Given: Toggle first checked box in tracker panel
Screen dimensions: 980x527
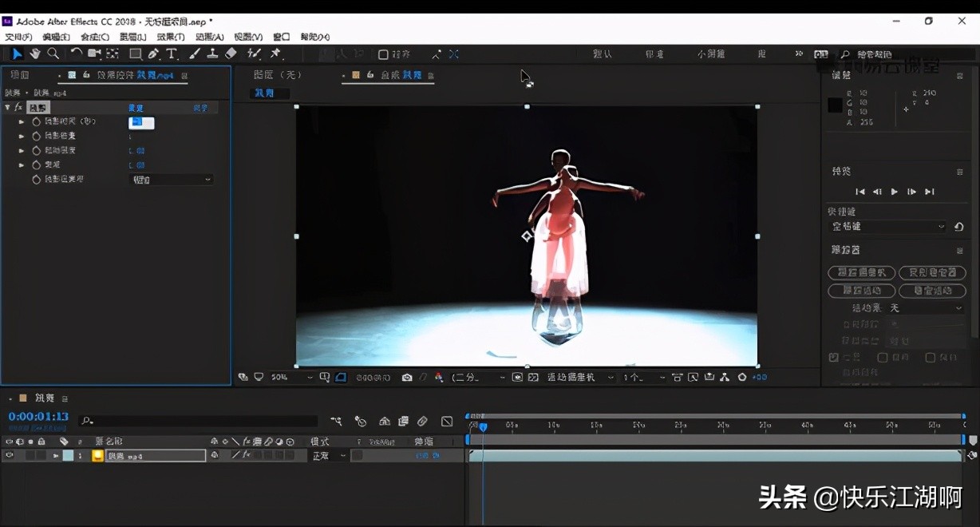Looking at the screenshot, I should click(x=833, y=358).
